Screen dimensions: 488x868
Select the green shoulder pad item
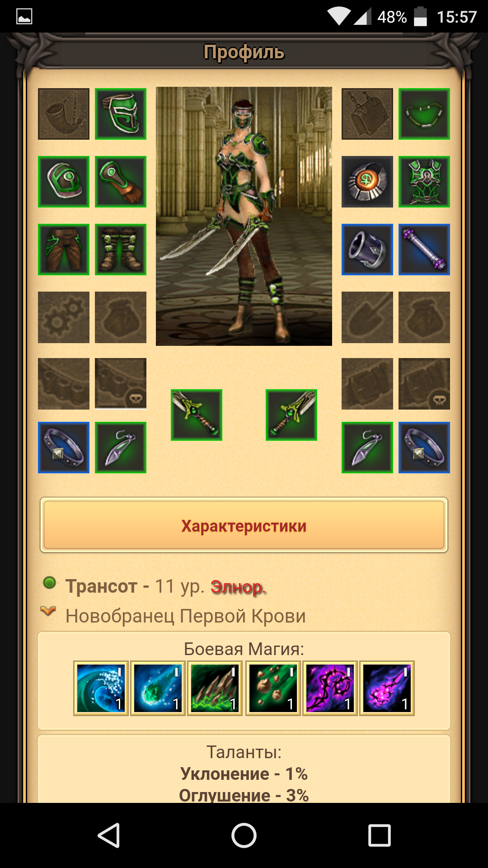(64, 182)
